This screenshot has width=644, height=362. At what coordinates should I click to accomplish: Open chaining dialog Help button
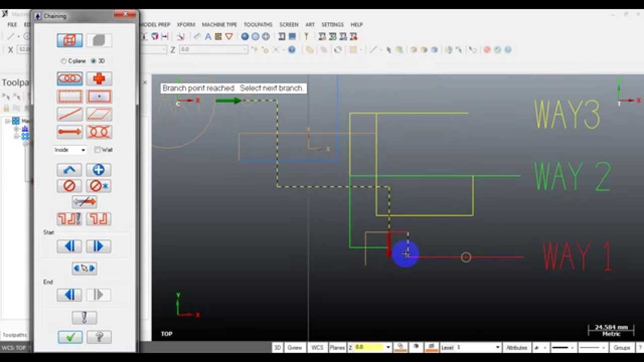tap(99, 337)
